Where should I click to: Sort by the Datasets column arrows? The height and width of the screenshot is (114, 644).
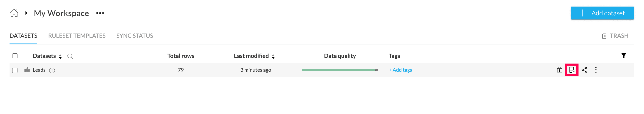[x=60, y=57]
